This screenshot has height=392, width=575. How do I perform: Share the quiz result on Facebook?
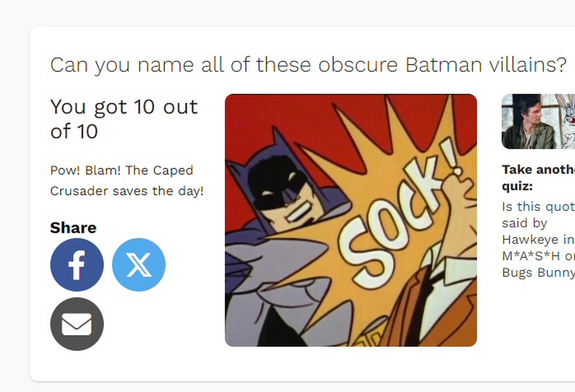pyautogui.click(x=77, y=265)
